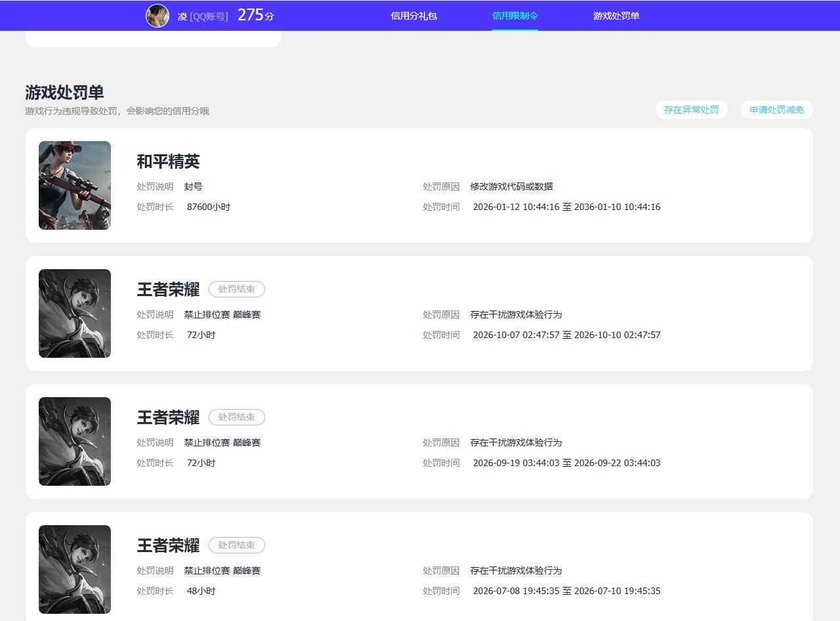Viewport: 840px width, 621px height.
Task: Click the 王者荣耀 title of the 2026-10-07 penalty
Action: coord(168,289)
